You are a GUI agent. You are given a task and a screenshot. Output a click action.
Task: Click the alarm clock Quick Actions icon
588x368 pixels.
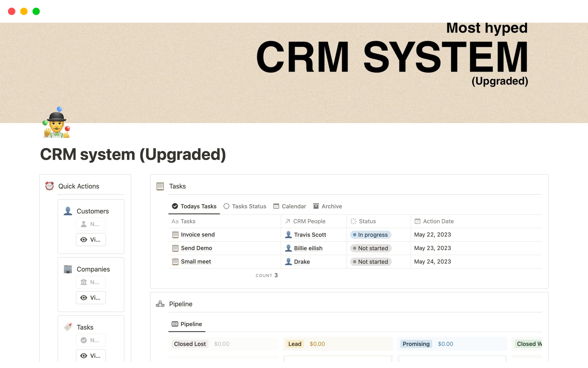click(x=50, y=186)
